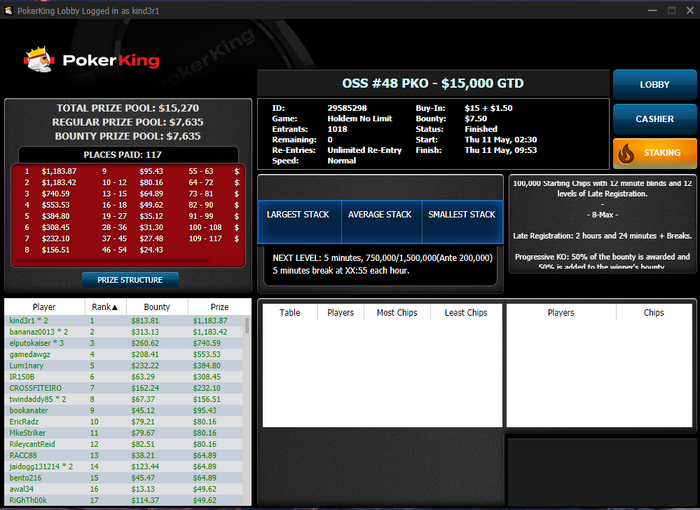Click the tournament title OSS #48 PKO

433,84
